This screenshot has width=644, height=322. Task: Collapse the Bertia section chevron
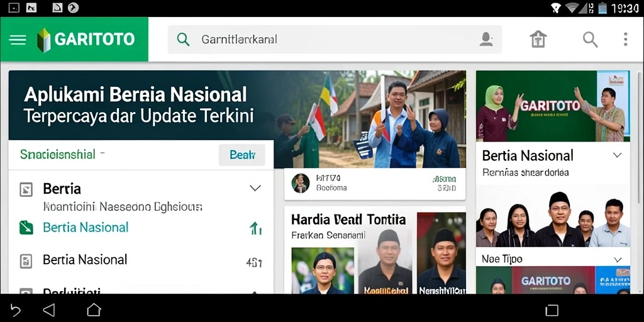[x=255, y=188]
